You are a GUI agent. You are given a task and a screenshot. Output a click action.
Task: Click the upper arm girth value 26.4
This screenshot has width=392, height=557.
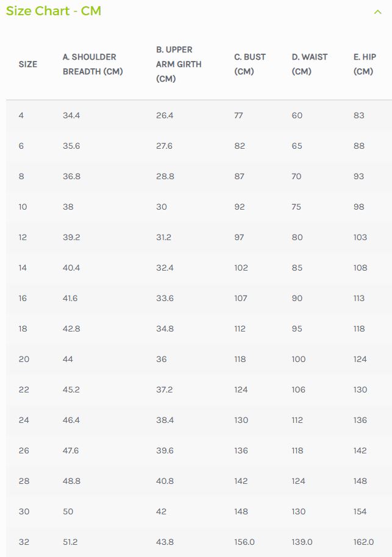click(x=165, y=115)
